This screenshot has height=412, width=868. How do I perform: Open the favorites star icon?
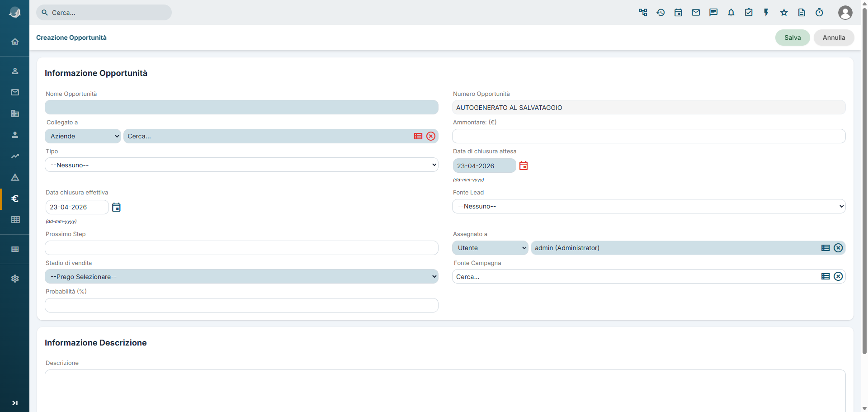[x=784, y=13]
